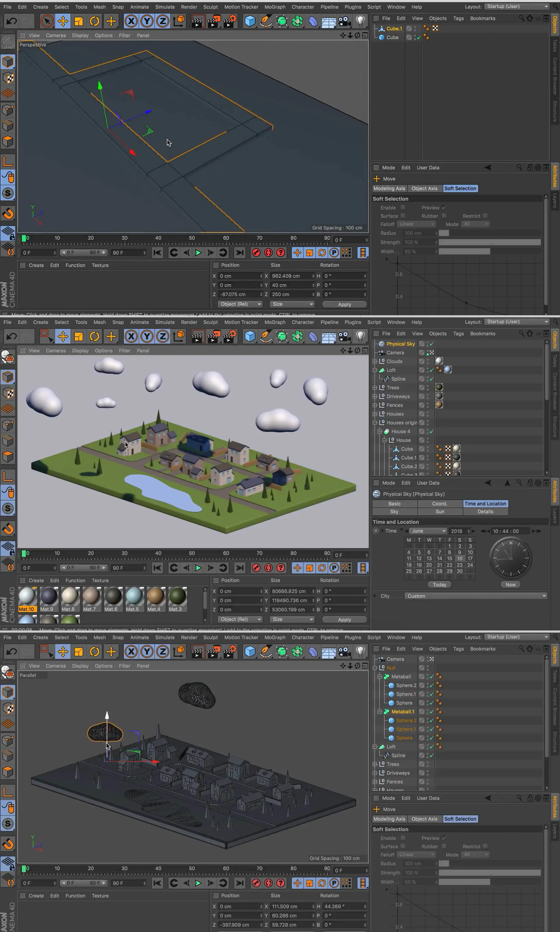Toggle the X axis lock in top window

pyautogui.click(x=131, y=21)
